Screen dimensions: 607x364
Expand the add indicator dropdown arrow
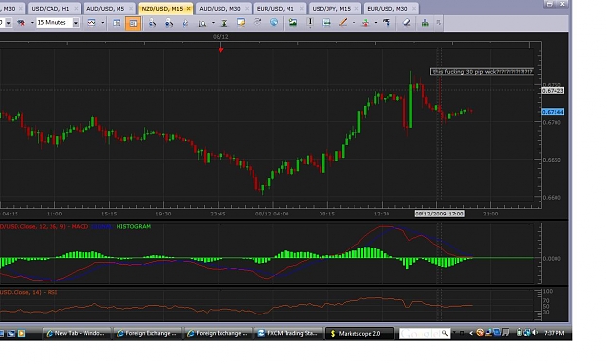(376, 23)
